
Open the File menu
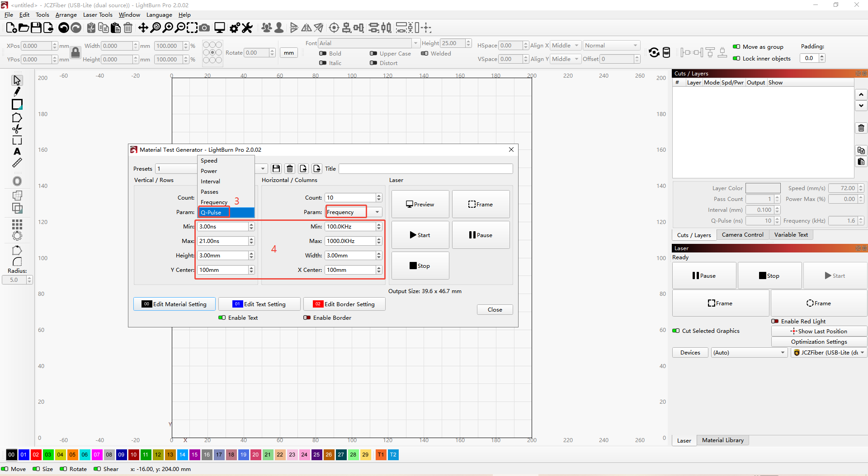pyautogui.click(x=9, y=15)
